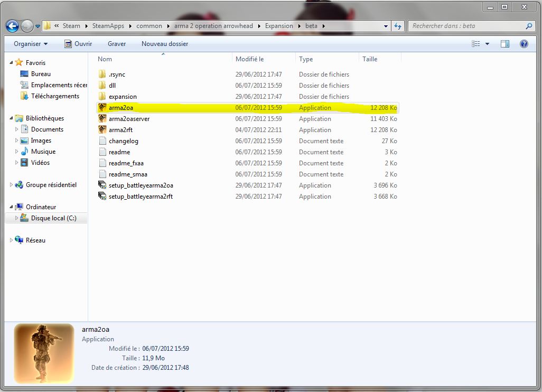Select the dll folder icon

(x=102, y=85)
